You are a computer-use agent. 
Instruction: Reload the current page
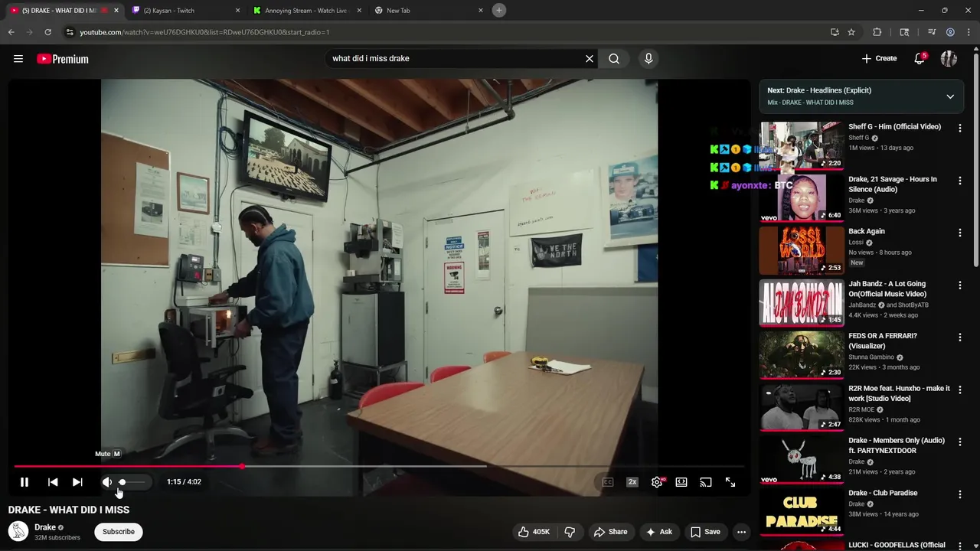coord(47,32)
